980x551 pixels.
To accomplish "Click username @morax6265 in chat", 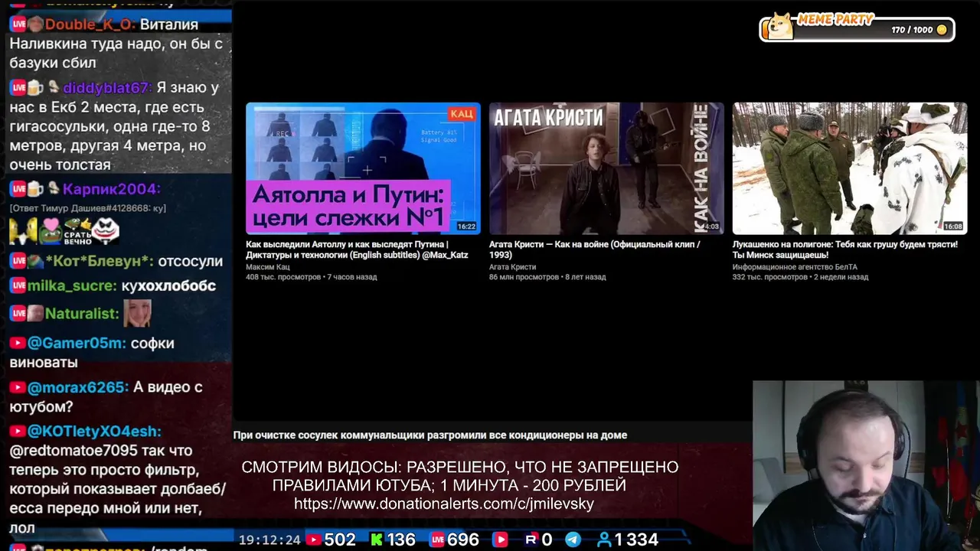I will (x=78, y=388).
